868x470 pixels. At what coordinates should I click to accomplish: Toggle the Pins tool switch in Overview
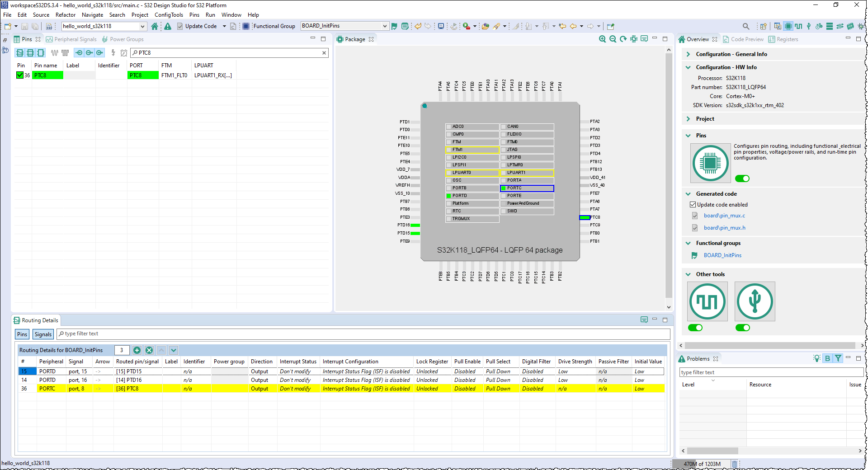[x=742, y=179]
